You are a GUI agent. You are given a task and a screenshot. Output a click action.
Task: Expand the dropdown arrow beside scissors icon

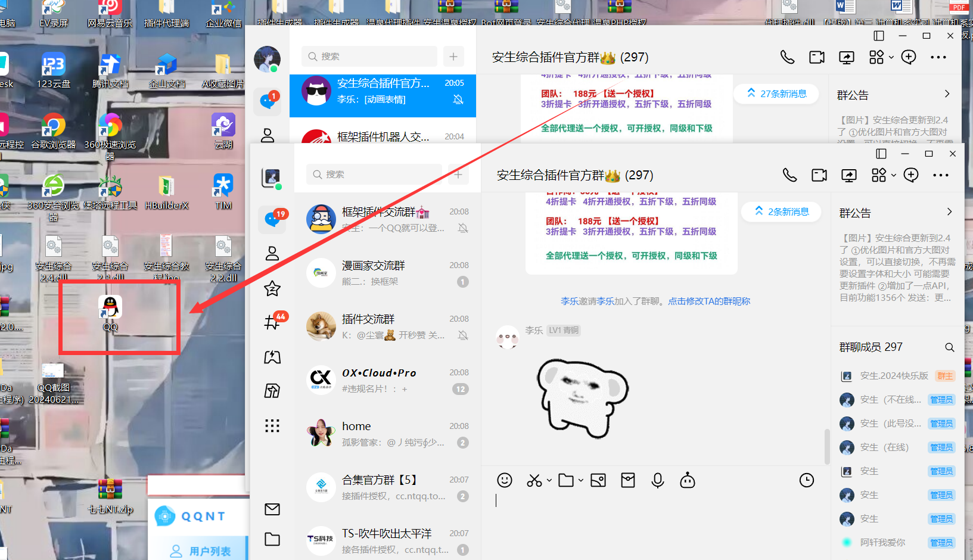tap(549, 480)
